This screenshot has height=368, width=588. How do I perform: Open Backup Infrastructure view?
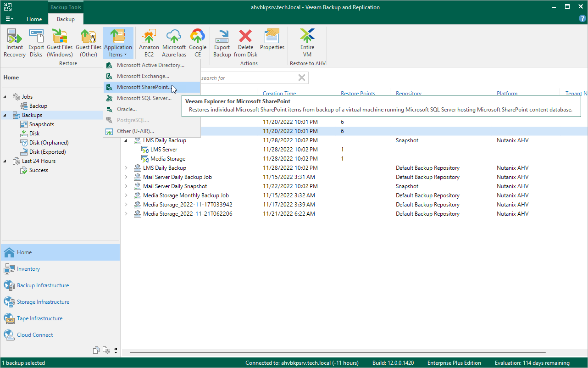pyautogui.click(x=60, y=285)
